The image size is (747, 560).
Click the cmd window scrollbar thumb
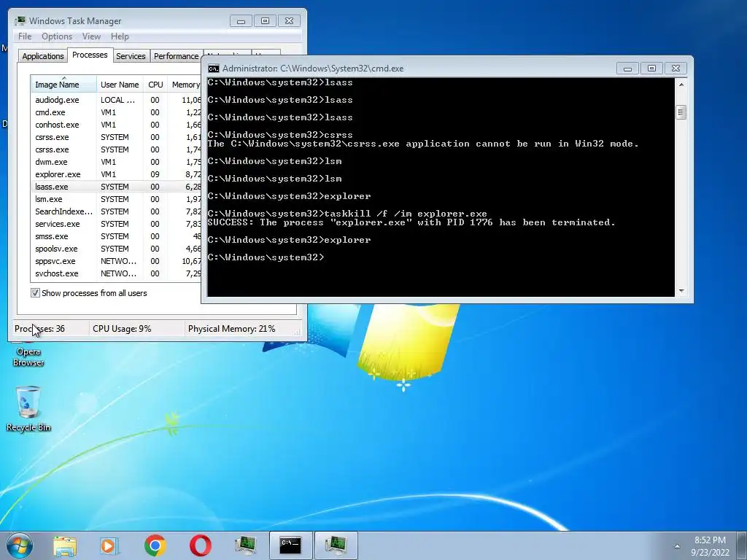tap(681, 112)
